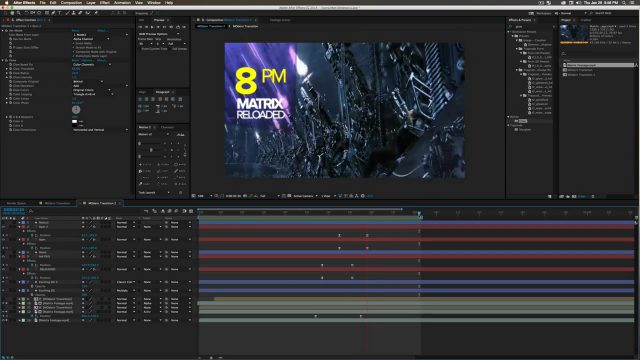
Task: Click the Play button in Preview panel
Action: tap(153, 27)
